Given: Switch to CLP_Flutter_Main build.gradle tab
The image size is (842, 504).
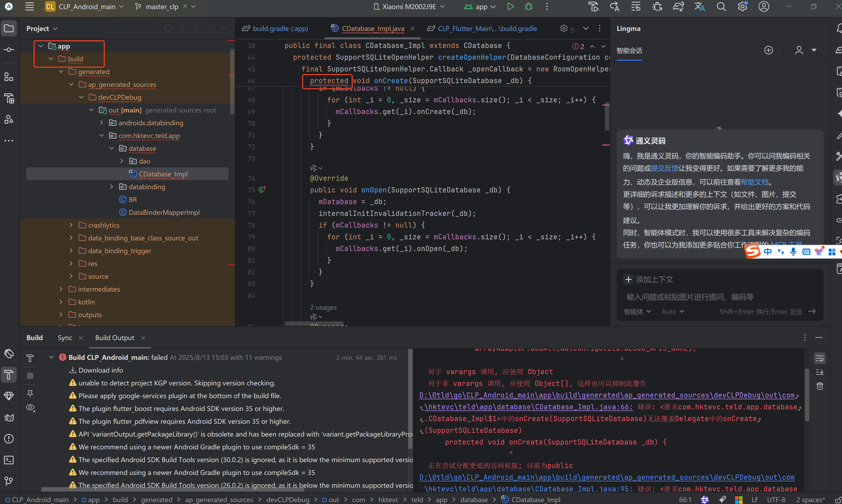Looking at the screenshot, I should 482,29.
